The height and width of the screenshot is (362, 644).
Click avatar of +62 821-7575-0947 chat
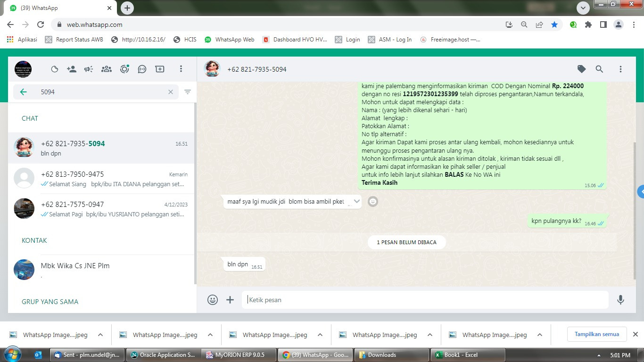coord(24,209)
